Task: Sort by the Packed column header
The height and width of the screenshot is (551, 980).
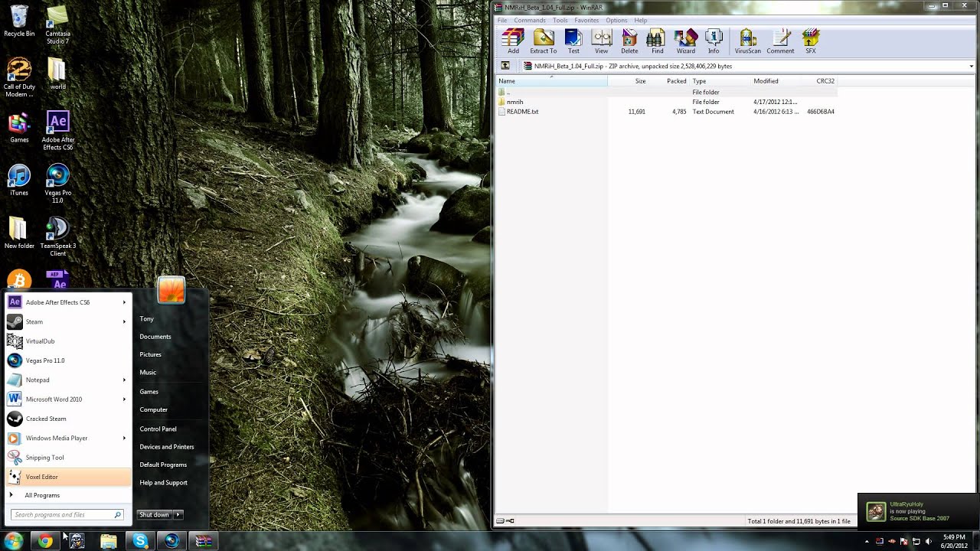Action: (668, 81)
